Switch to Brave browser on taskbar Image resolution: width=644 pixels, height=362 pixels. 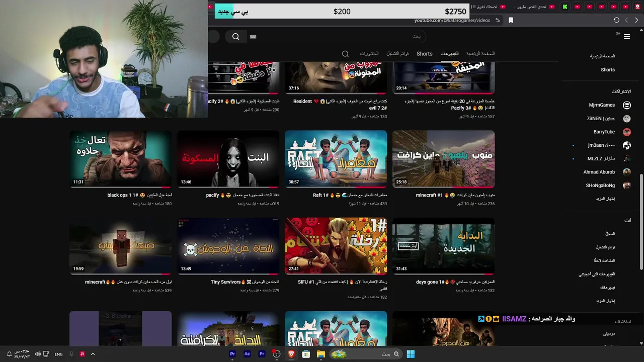291,354
